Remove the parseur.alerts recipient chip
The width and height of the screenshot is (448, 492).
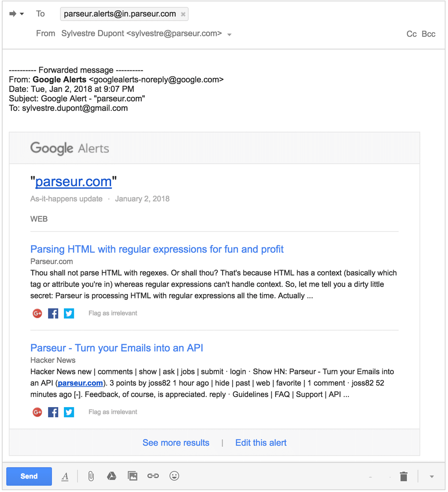tap(183, 14)
